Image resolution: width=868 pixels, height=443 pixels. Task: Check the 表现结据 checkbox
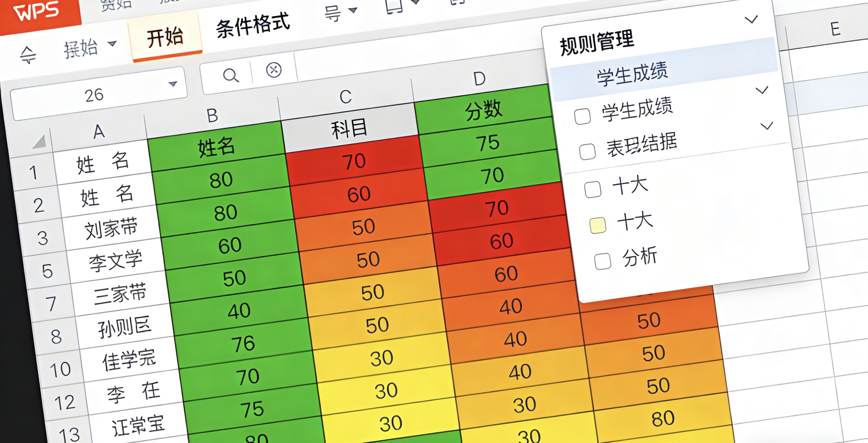click(588, 152)
